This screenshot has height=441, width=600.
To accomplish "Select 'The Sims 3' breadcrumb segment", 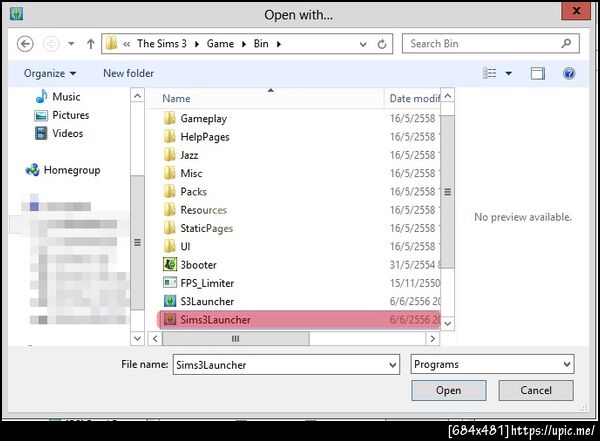I will (162, 44).
